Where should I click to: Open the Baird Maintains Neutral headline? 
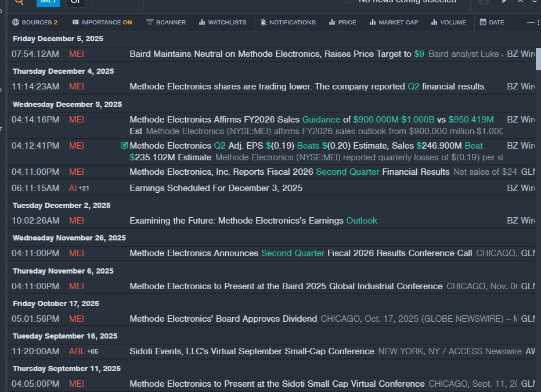point(270,54)
